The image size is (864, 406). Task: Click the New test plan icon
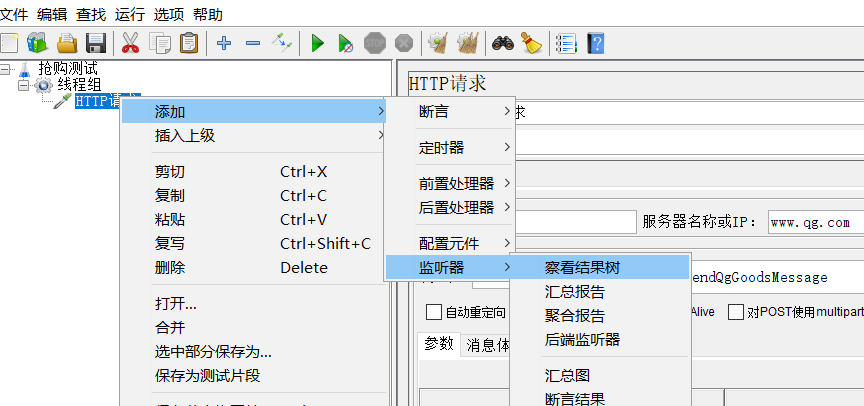9,42
